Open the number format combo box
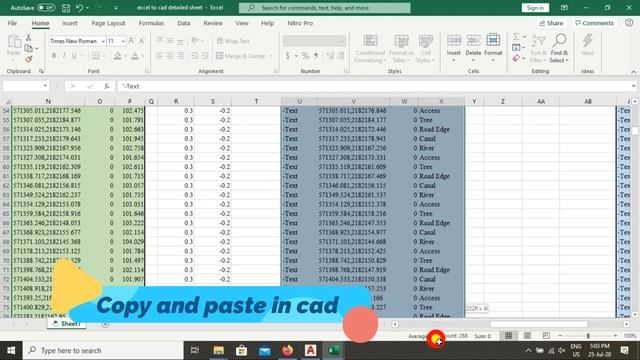Screen dimensions: 640x360 pos(314,41)
